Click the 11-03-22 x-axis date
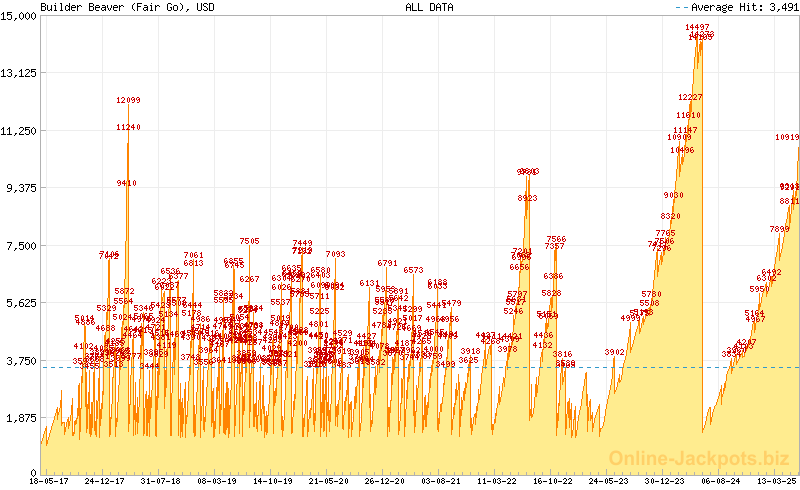This screenshot has width=800, height=490. (499, 481)
